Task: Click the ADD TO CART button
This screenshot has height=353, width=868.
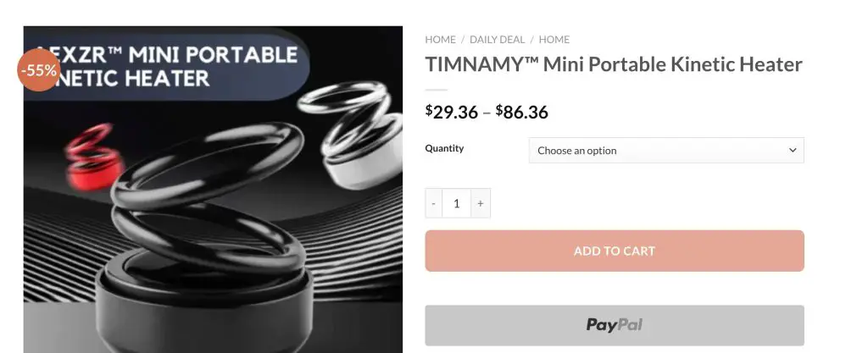Action: coord(615,251)
